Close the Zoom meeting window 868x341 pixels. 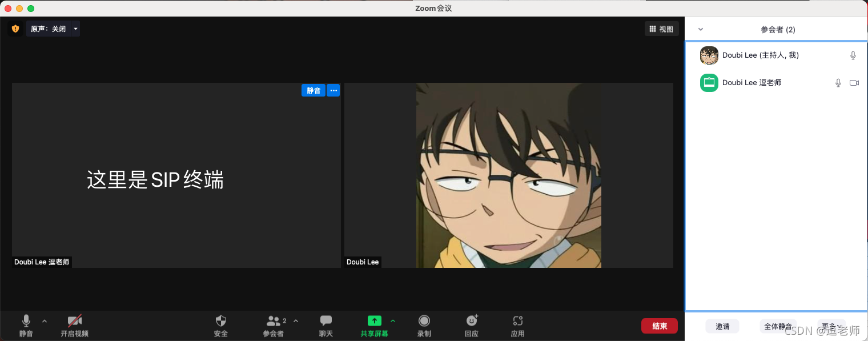pos(8,9)
